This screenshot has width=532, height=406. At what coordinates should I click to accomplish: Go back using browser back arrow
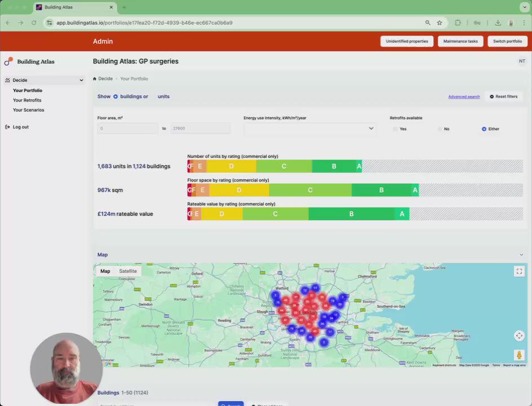[x=8, y=23]
